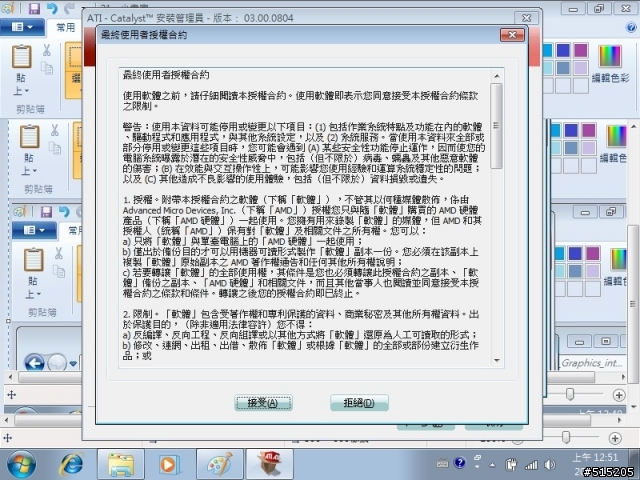Open Windows Media Player from the taskbar

169,464
